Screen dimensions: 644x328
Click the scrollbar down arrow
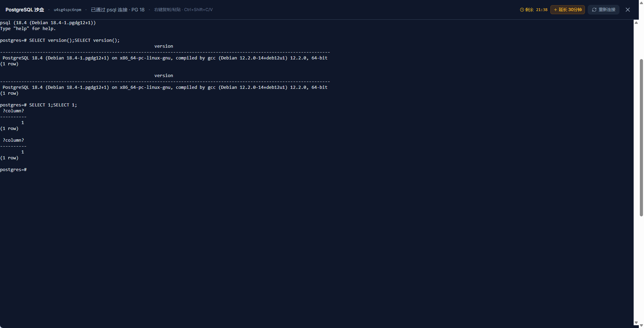pyautogui.click(x=636, y=323)
